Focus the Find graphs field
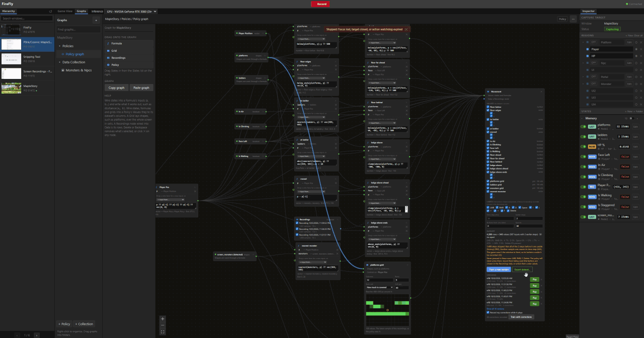Viewport: 644px width, 338px height. coord(77,30)
